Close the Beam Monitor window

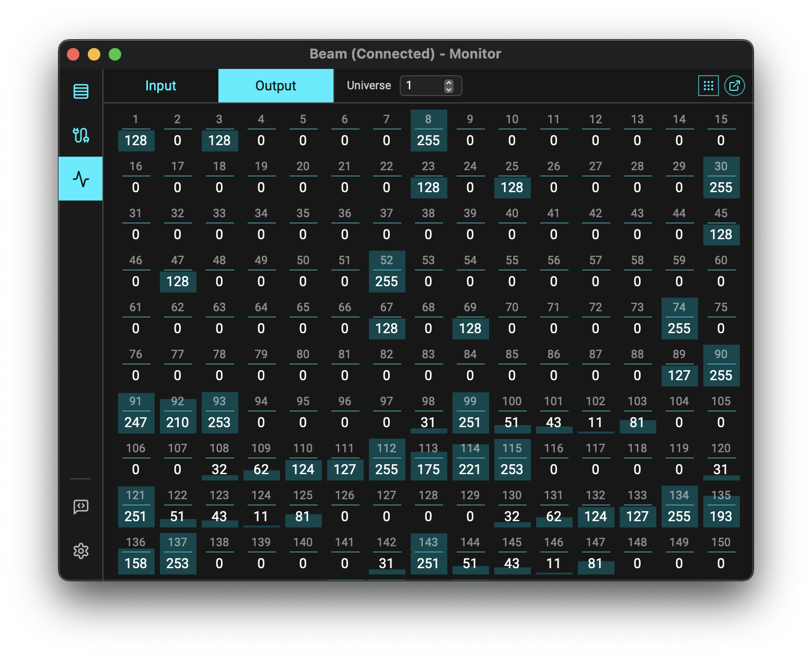(73, 54)
